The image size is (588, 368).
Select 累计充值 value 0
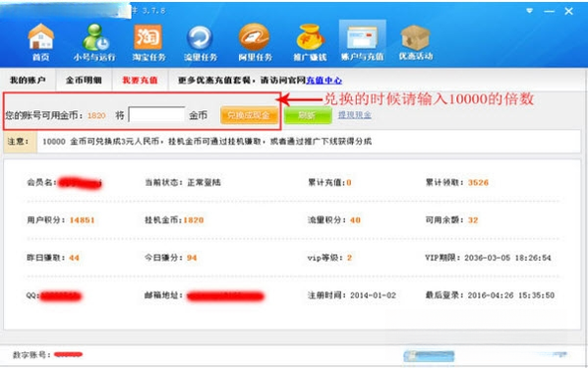349,183
